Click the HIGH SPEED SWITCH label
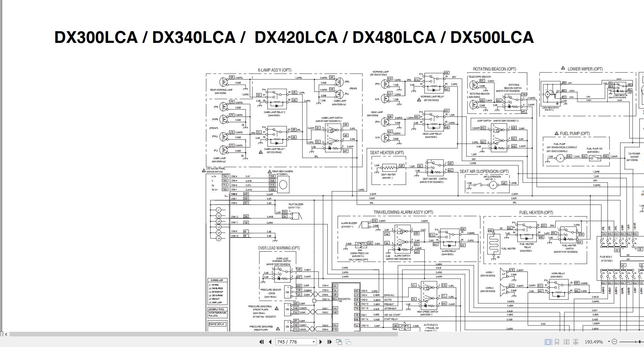This screenshot has width=644, height=347. tap(427, 312)
